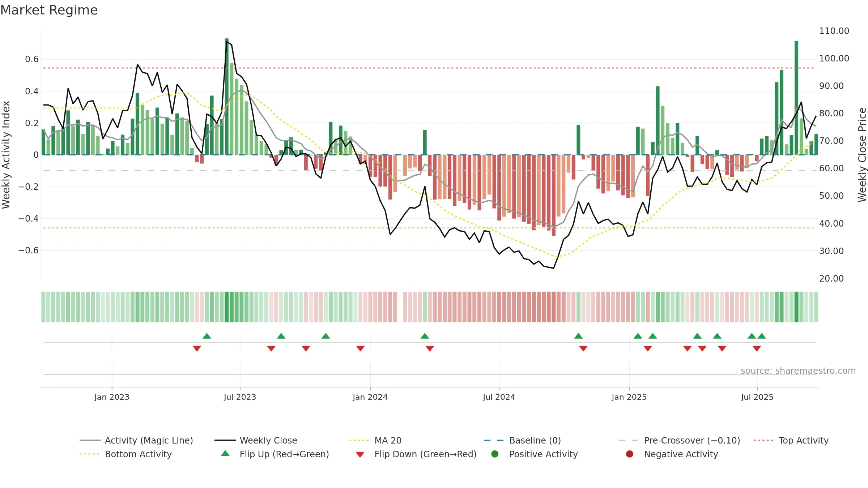Image resolution: width=868 pixels, height=488 pixels.
Task: Click the first green flip-up marker before Jul 2023
Action: 207,336
